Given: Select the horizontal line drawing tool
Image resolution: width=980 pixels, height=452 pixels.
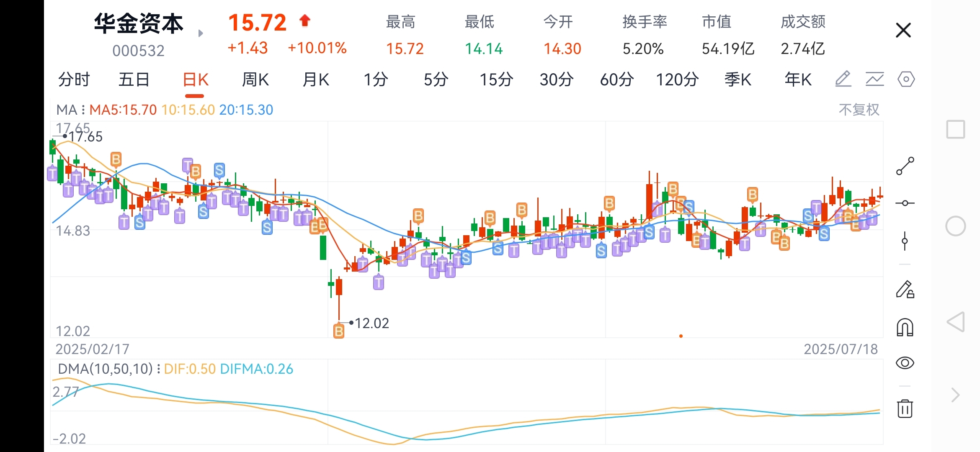Looking at the screenshot, I should point(905,203).
